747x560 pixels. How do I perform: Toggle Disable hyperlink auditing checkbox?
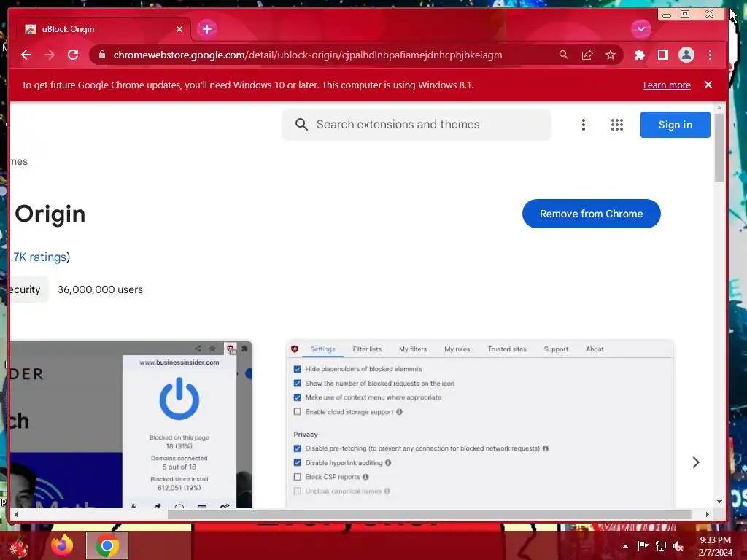[x=298, y=463]
